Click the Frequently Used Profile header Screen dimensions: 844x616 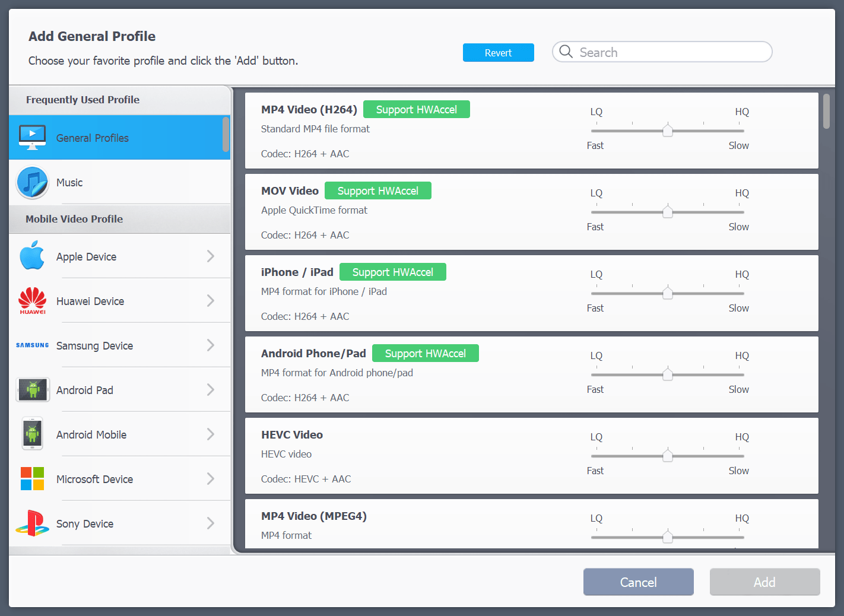(83, 100)
